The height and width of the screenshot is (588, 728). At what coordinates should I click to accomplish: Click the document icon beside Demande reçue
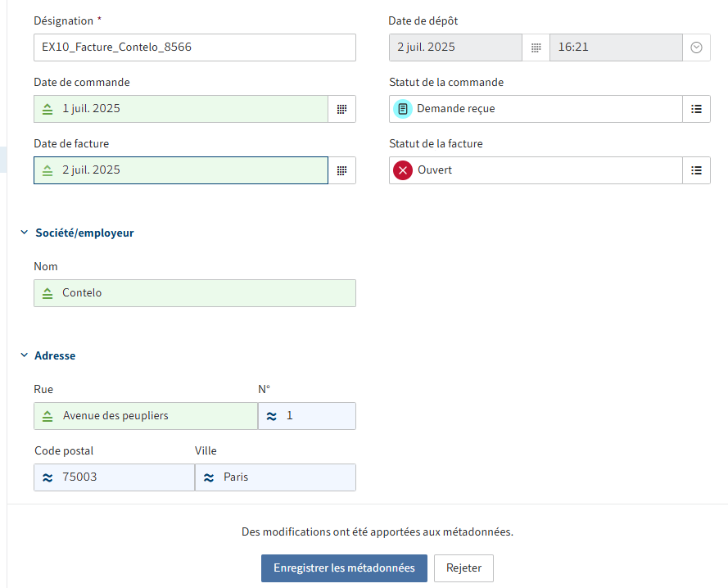coord(403,109)
